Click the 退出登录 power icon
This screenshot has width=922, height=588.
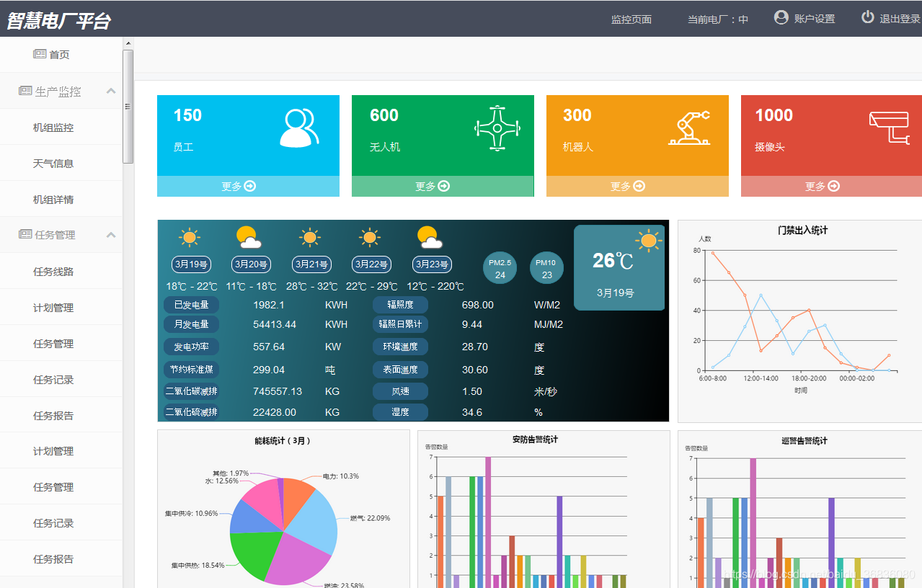tap(868, 17)
